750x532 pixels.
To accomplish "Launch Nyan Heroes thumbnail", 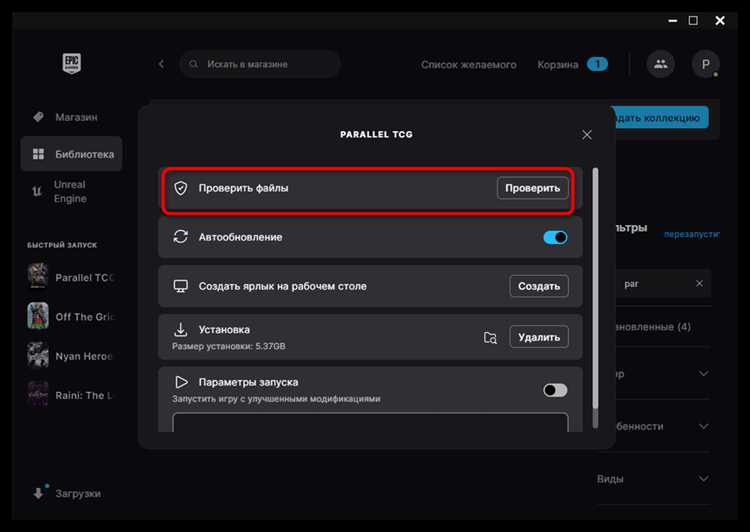I will click(38, 355).
